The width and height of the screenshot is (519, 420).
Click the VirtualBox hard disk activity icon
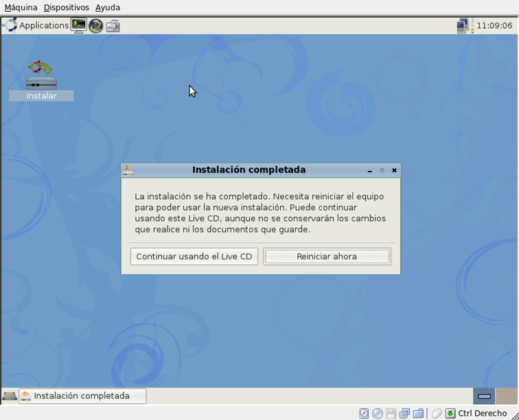click(x=365, y=413)
